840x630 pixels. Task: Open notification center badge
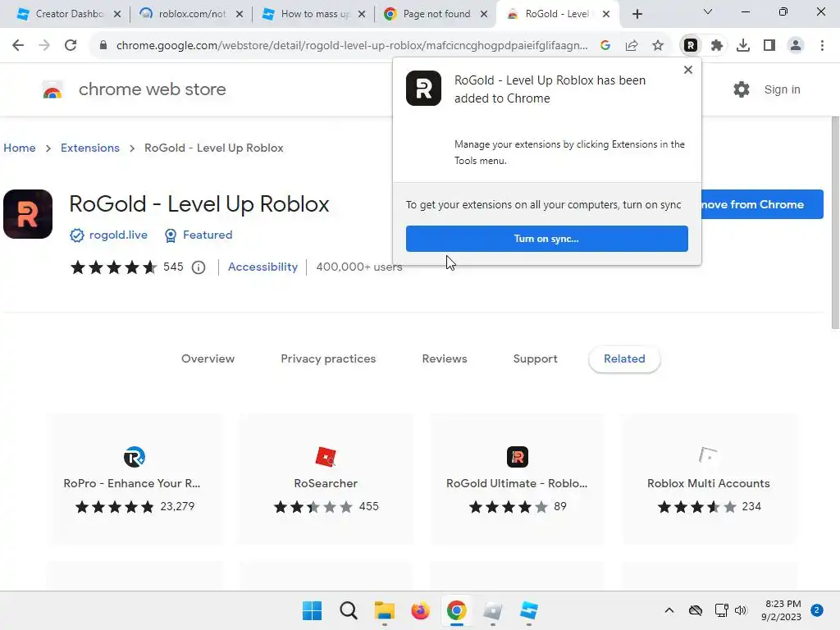816,610
